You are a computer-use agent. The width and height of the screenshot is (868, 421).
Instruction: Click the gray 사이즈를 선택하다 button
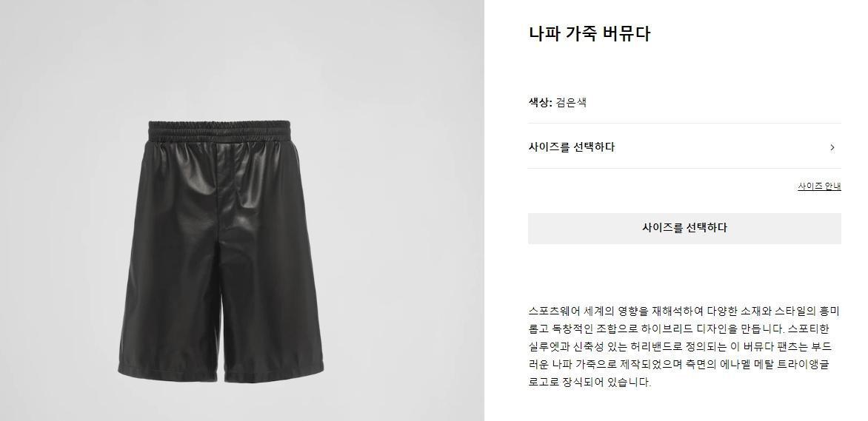tap(684, 228)
